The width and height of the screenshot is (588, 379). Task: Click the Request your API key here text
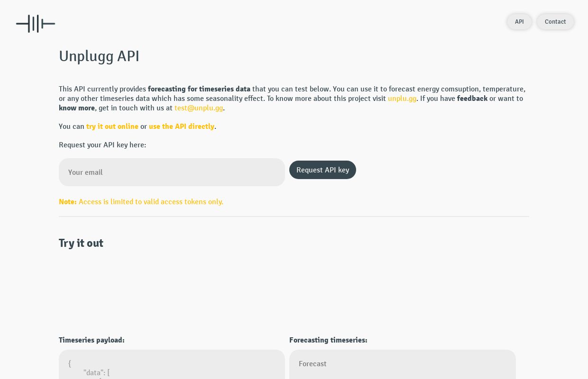(x=102, y=145)
